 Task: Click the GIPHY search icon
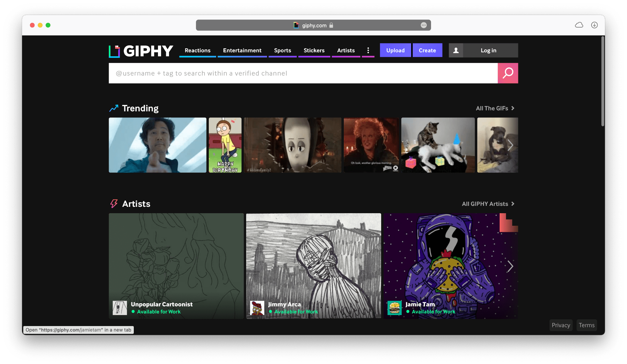pyautogui.click(x=508, y=73)
